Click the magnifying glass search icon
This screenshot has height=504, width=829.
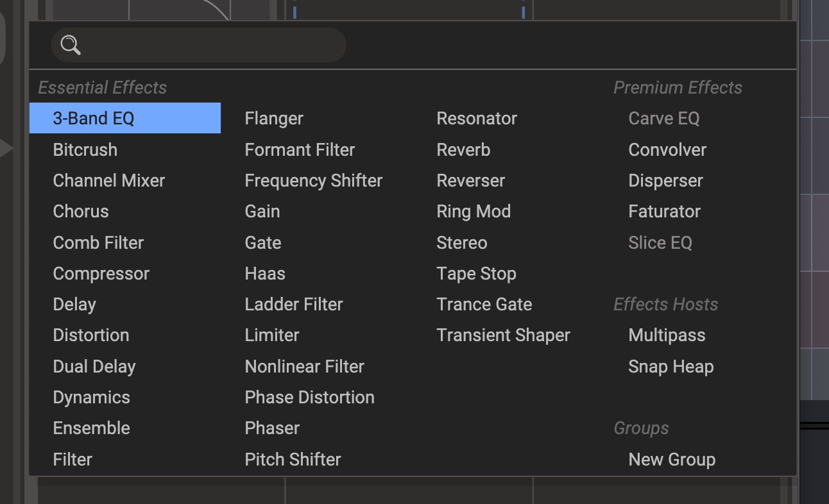(71, 45)
